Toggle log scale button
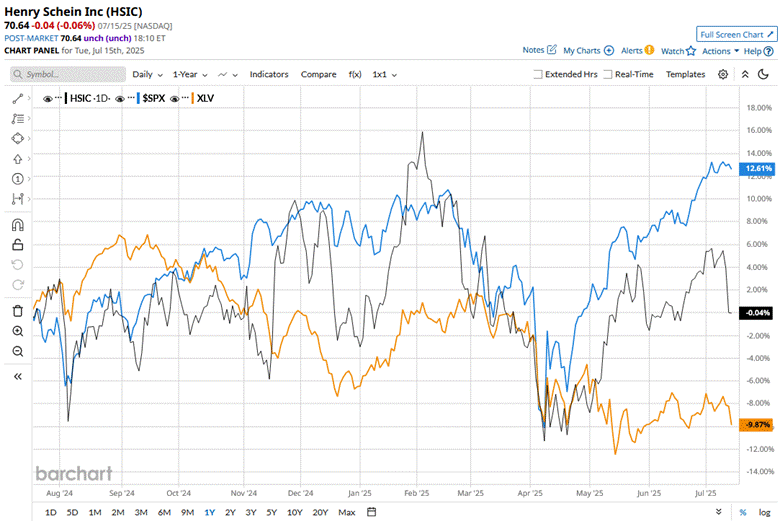Viewport: 780px width, 524px height. (764, 512)
